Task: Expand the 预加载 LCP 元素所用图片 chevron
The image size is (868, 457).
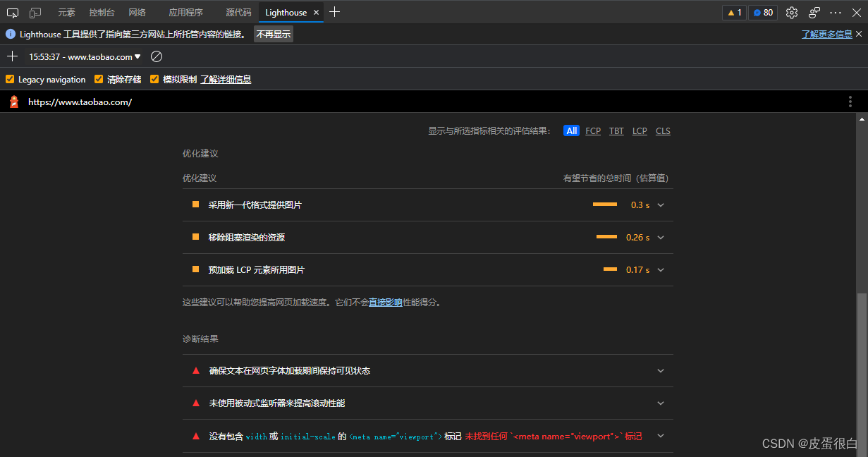Action: pyautogui.click(x=661, y=270)
